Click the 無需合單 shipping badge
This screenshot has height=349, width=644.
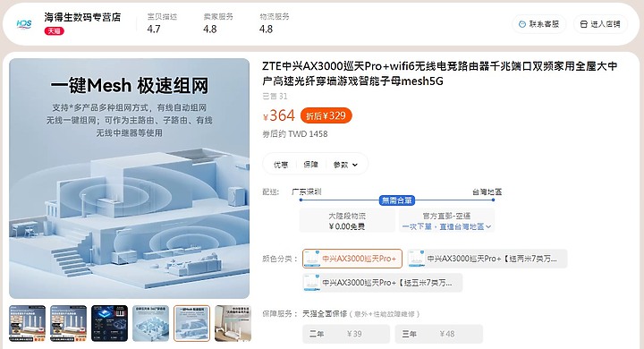[x=397, y=200]
